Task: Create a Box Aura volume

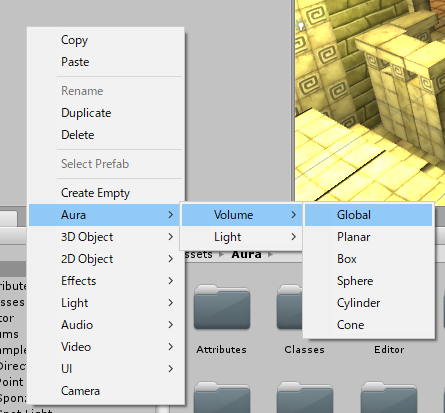Action: [368, 259]
